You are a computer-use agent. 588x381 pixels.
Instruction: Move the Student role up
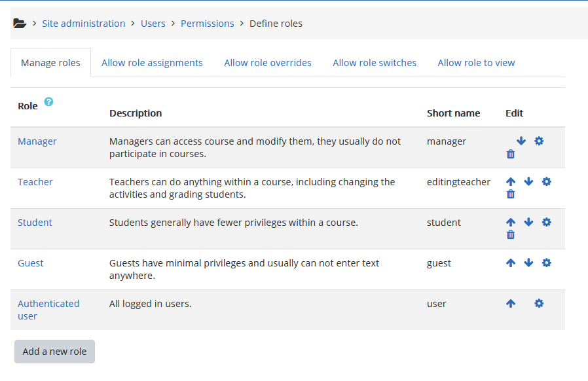tap(511, 223)
